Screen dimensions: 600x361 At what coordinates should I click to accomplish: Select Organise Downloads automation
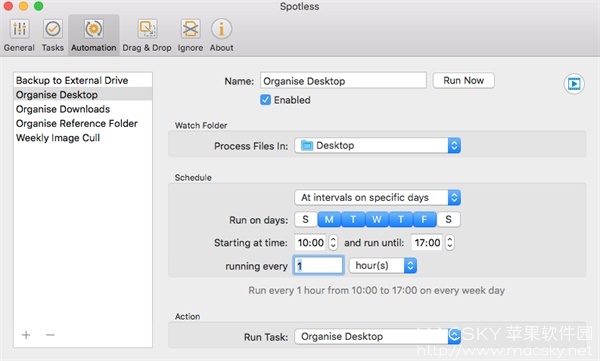click(83, 109)
